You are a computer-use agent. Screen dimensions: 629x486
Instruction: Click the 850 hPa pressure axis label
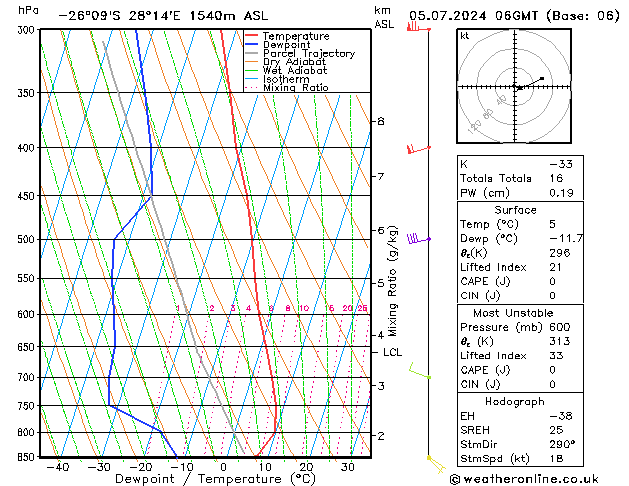(28, 457)
